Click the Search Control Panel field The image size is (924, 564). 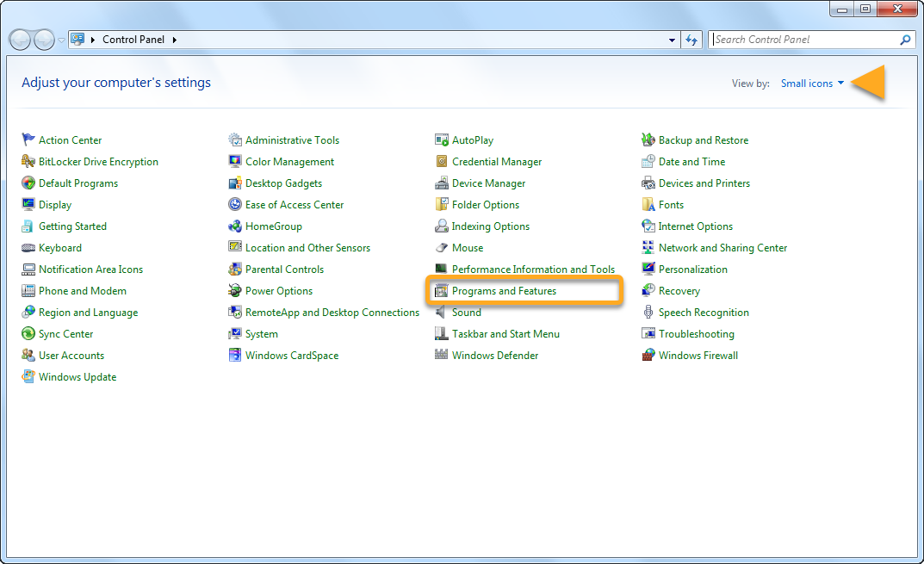tap(805, 40)
